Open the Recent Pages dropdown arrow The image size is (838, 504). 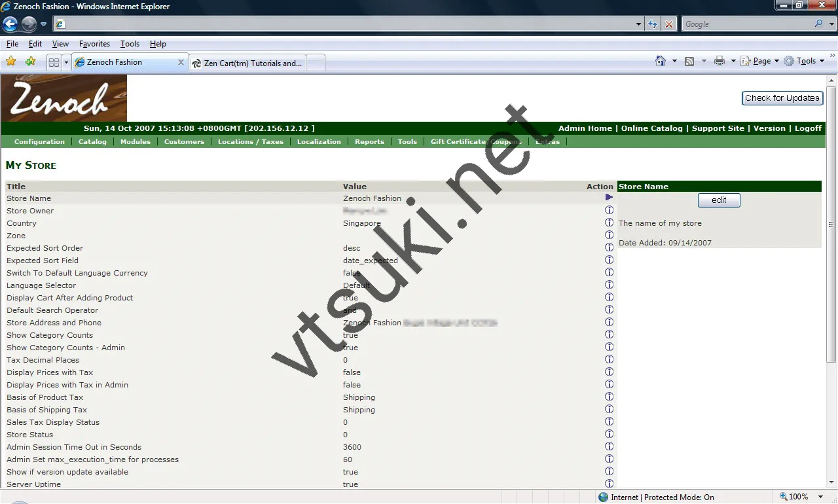[x=43, y=24]
